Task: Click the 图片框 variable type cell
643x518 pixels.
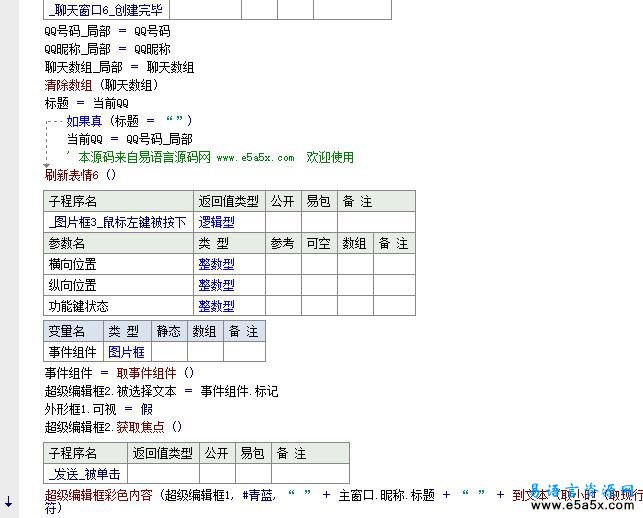Action: 126,352
